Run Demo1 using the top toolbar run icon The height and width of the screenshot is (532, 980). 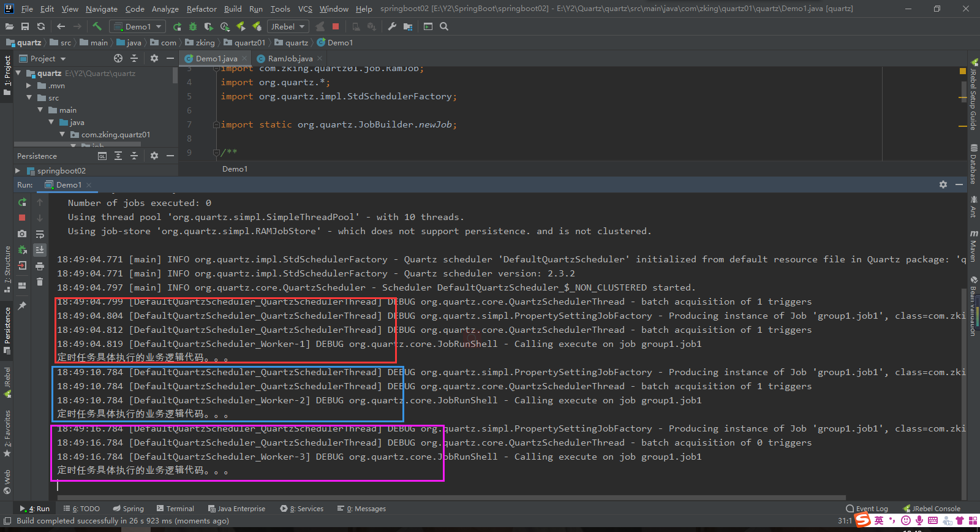pyautogui.click(x=177, y=26)
